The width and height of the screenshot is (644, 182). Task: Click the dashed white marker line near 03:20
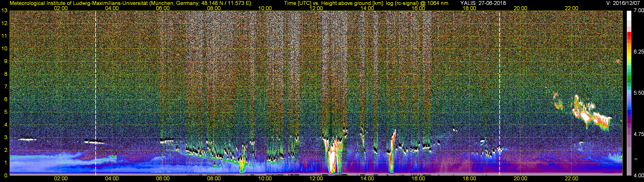[x=96, y=93]
